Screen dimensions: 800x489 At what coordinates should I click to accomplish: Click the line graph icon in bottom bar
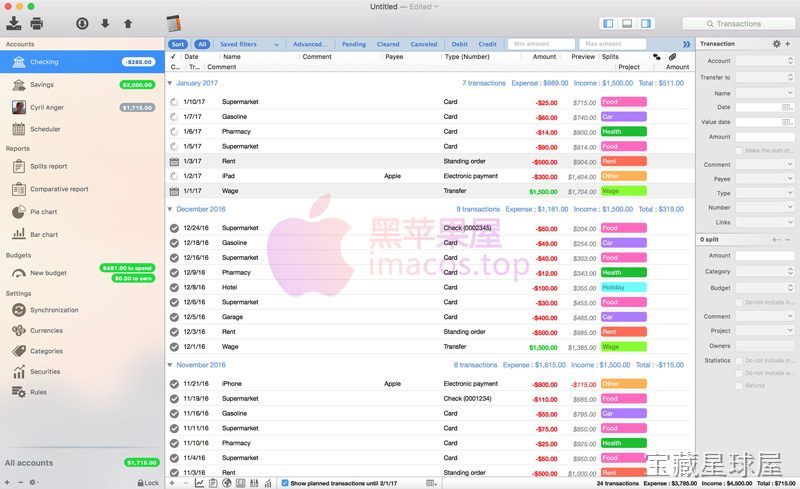tap(199, 483)
